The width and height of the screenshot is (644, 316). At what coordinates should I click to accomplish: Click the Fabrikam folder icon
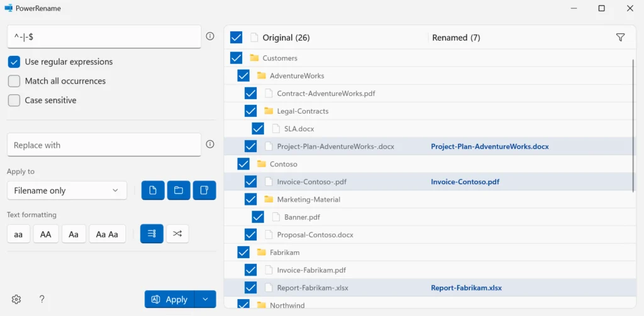(261, 252)
